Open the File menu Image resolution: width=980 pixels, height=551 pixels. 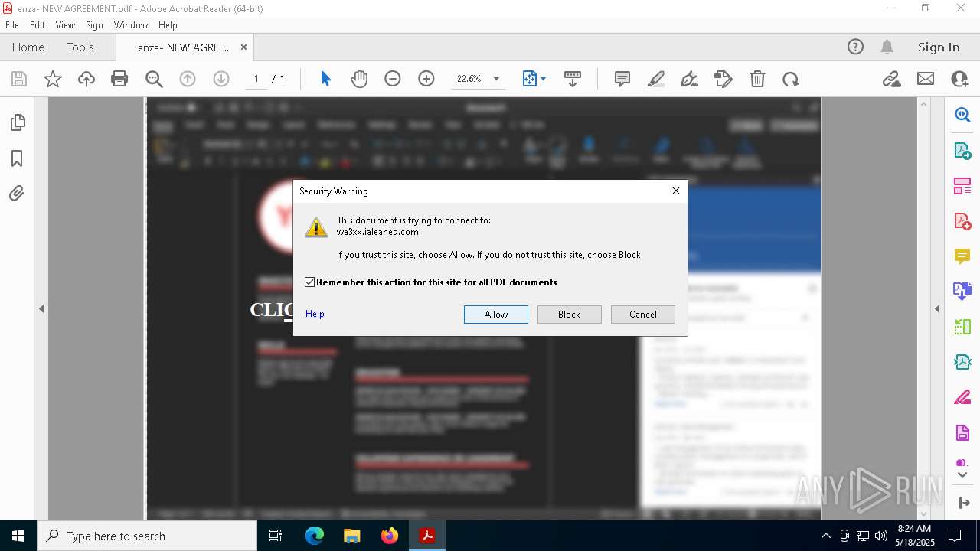coord(12,25)
